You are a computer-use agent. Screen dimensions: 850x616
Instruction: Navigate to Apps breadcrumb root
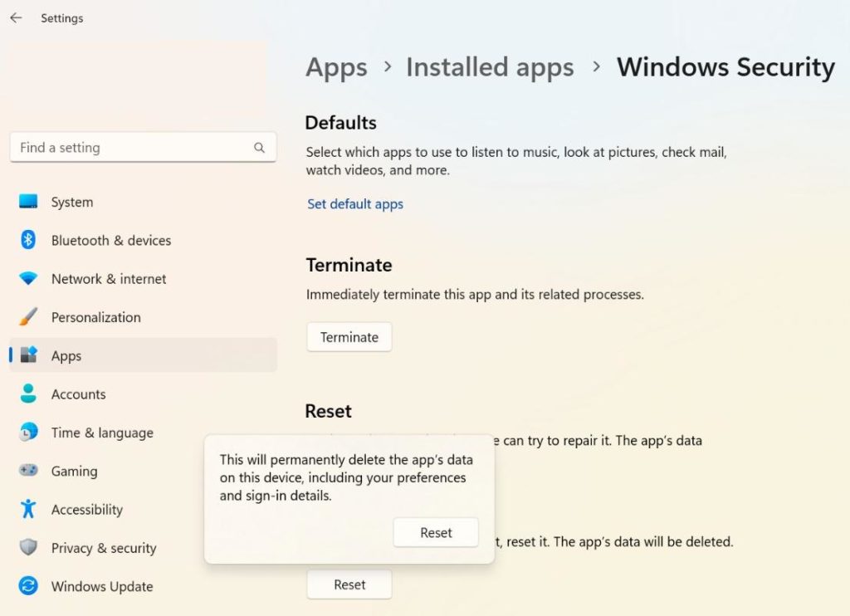(336, 67)
